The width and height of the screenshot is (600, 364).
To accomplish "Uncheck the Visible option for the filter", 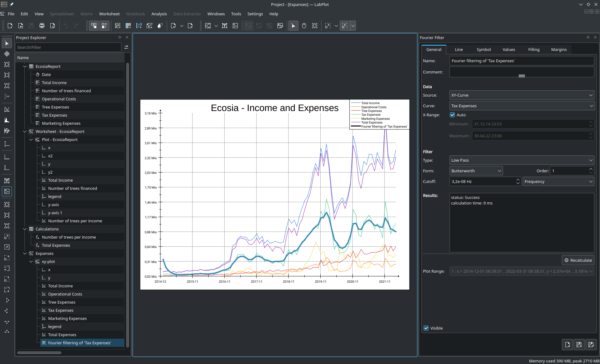I will point(426,328).
